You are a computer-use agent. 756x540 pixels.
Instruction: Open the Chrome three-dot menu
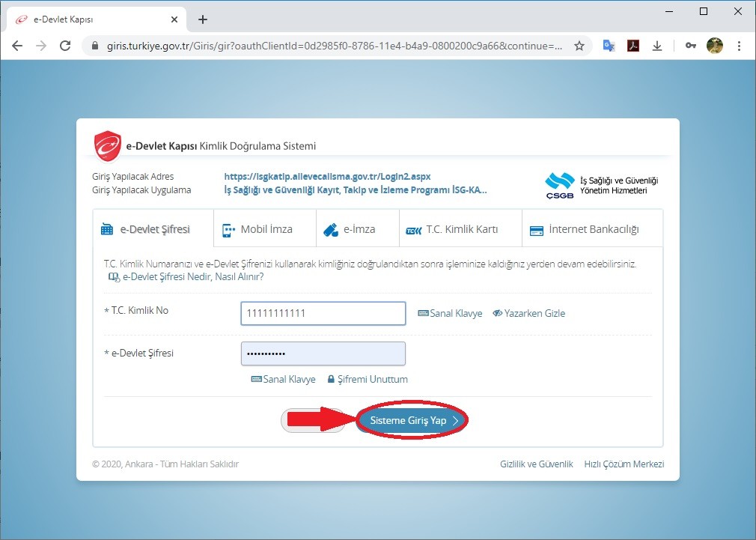tap(739, 46)
